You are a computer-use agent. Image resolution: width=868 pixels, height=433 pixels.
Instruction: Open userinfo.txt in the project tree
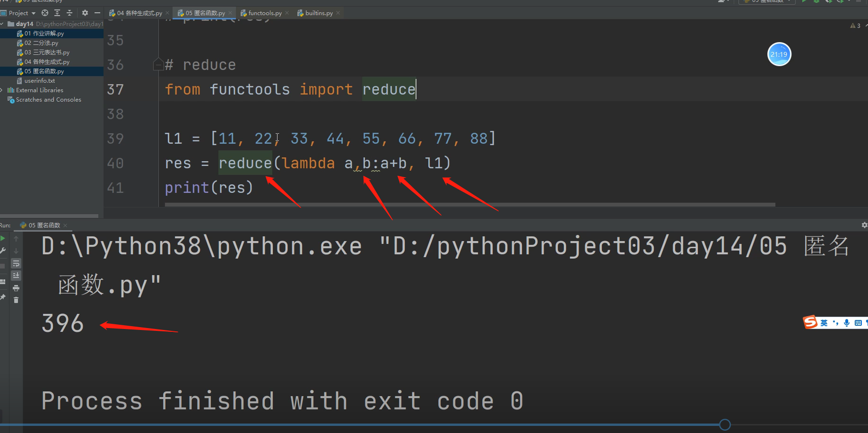click(x=39, y=81)
